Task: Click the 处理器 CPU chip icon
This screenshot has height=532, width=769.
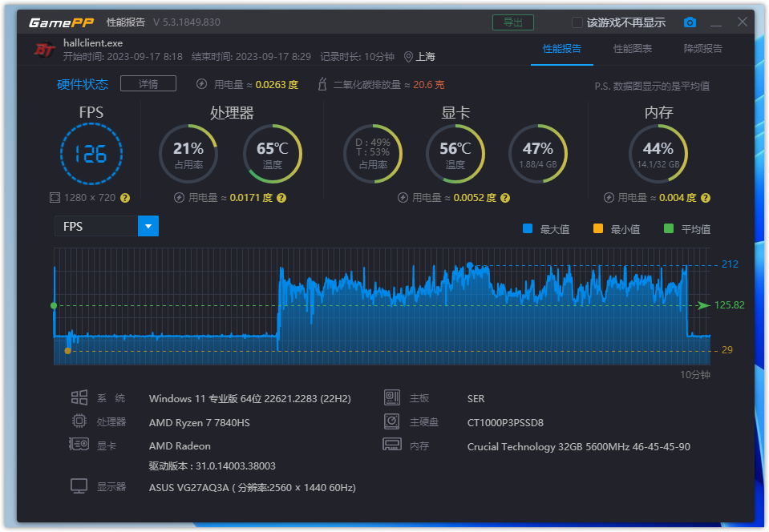Action: coord(79,421)
